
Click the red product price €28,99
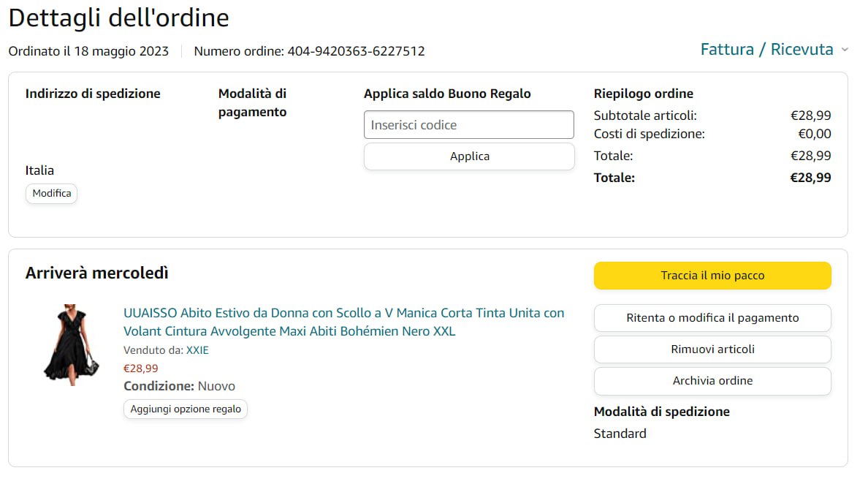click(141, 368)
